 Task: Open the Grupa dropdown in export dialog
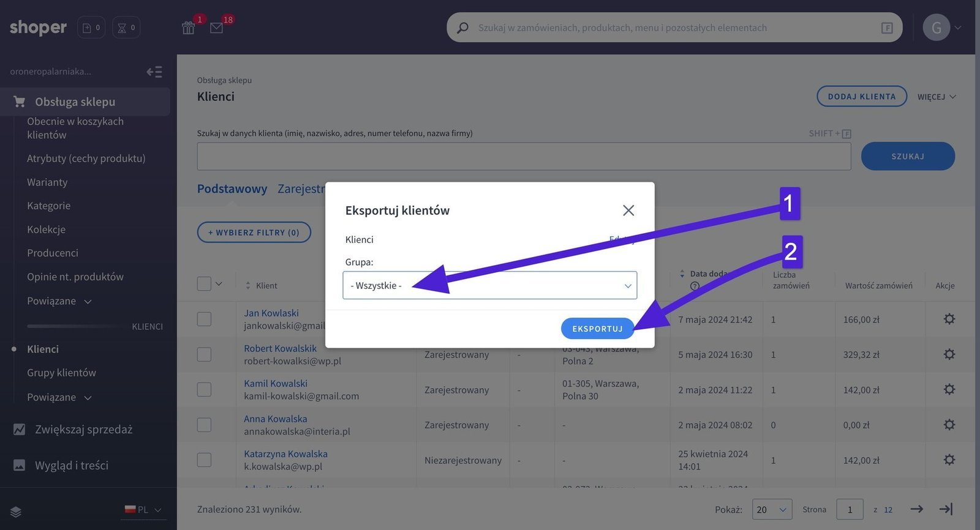tap(489, 286)
